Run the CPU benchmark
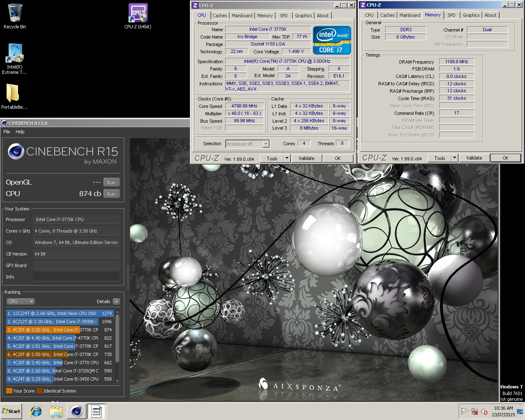 click(x=111, y=194)
